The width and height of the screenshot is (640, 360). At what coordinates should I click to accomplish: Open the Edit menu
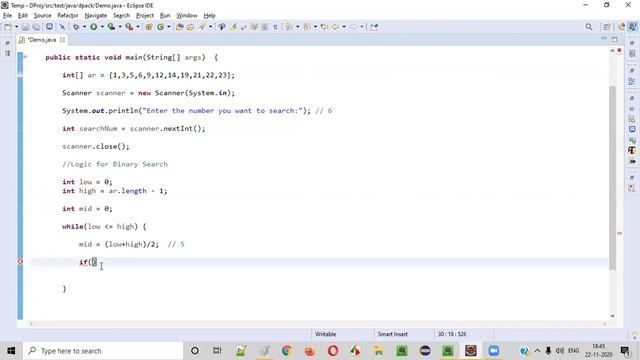23,16
